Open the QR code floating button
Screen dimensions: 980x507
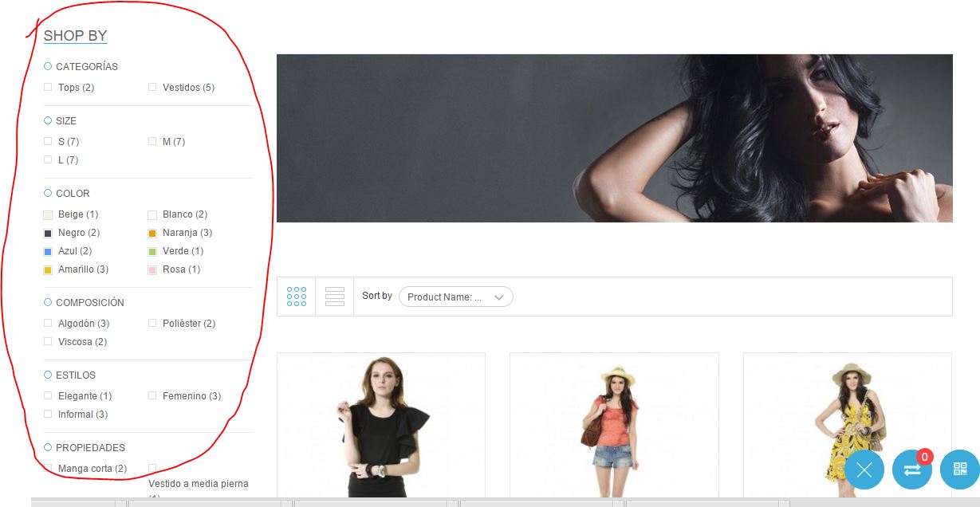(960, 470)
